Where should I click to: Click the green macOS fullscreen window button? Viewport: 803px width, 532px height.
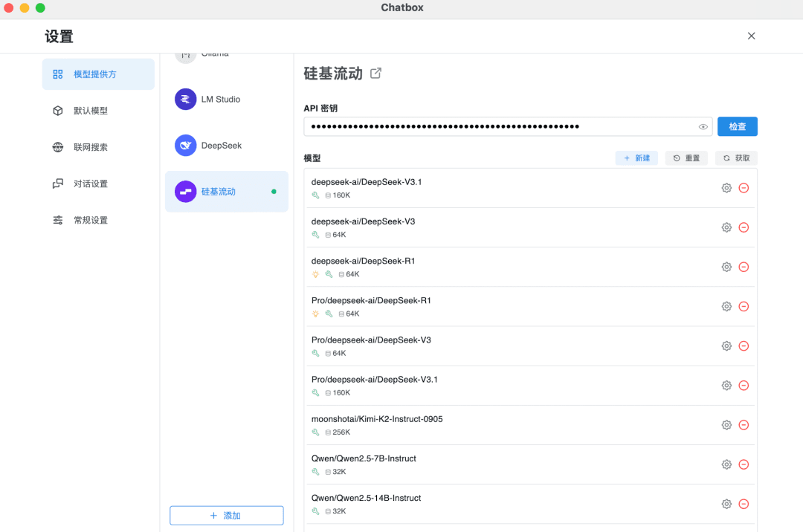point(40,7)
